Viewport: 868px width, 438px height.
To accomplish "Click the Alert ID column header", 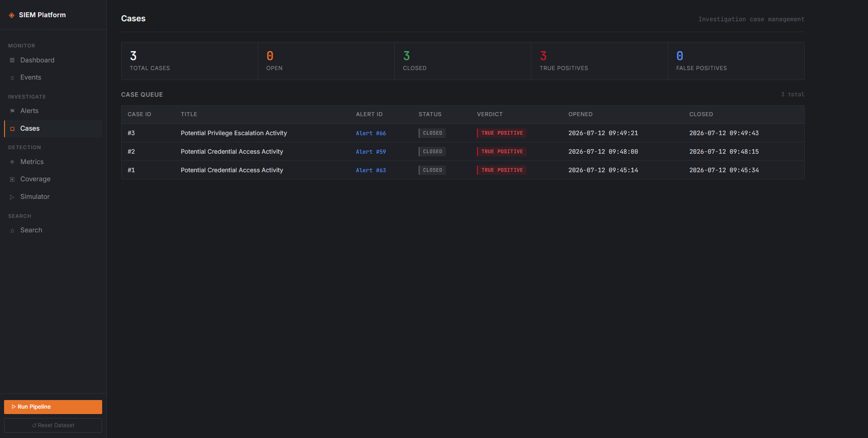I will [x=369, y=114].
